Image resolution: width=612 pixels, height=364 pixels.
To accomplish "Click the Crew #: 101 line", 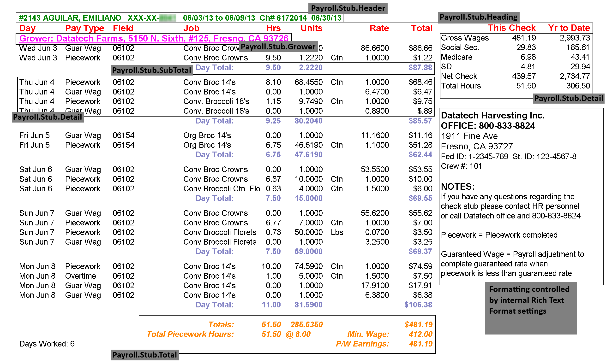I will point(461,166).
